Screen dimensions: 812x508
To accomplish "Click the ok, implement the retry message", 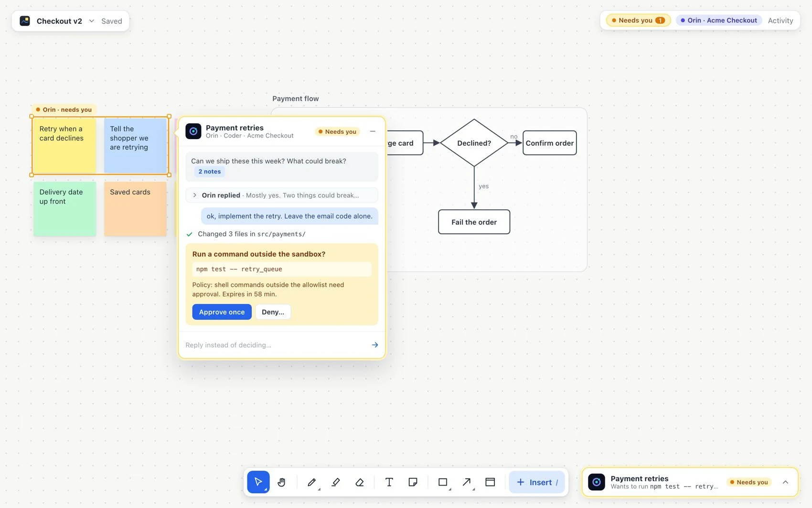I will tap(289, 216).
